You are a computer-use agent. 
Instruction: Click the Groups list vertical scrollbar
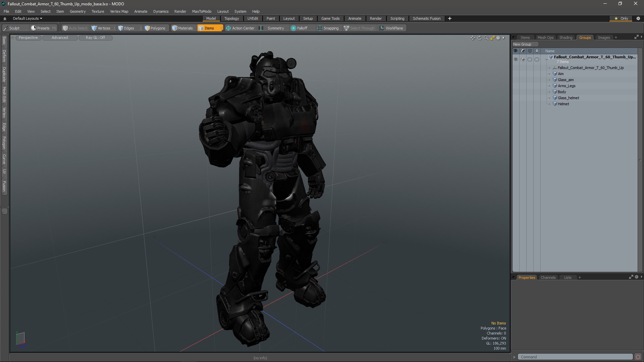(x=640, y=160)
